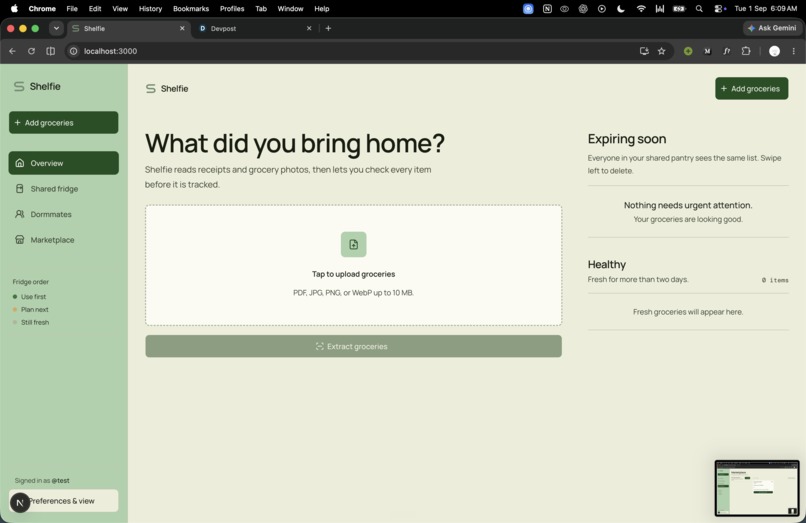
Task: Click the fx extension icon
Action: [x=726, y=51]
